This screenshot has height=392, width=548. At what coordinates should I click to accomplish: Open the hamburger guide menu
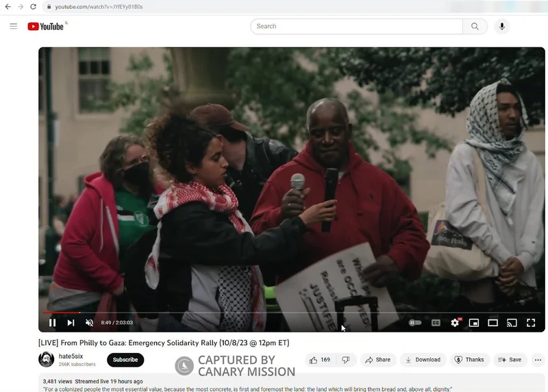pos(13,26)
